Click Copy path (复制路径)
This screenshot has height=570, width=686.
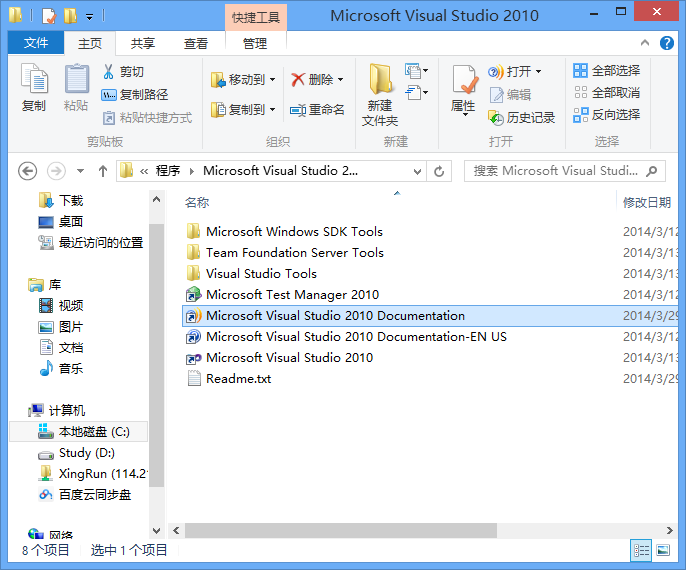pyautogui.click(x=135, y=94)
